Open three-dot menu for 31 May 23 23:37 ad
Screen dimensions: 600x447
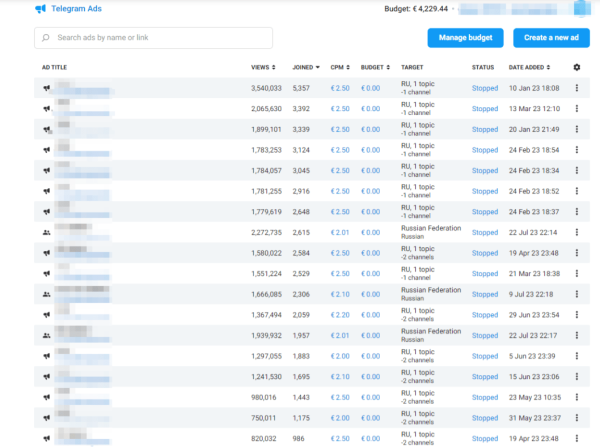click(576, 417)
